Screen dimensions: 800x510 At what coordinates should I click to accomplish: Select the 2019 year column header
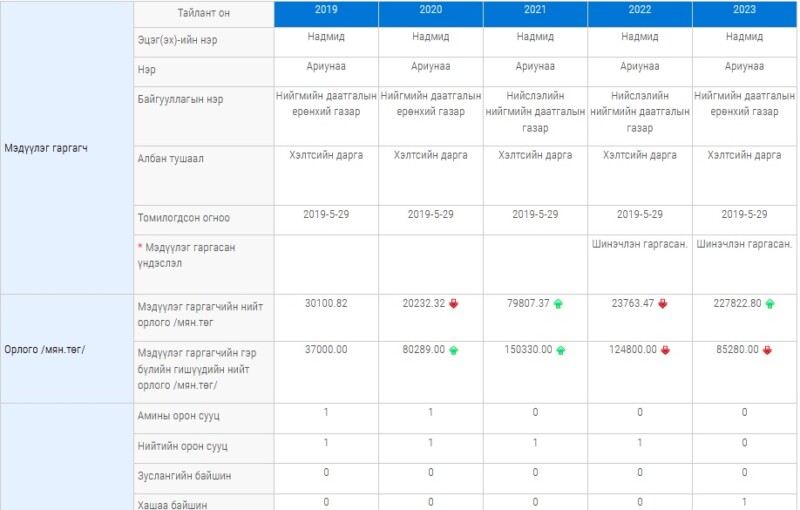[x=326, y=13]
